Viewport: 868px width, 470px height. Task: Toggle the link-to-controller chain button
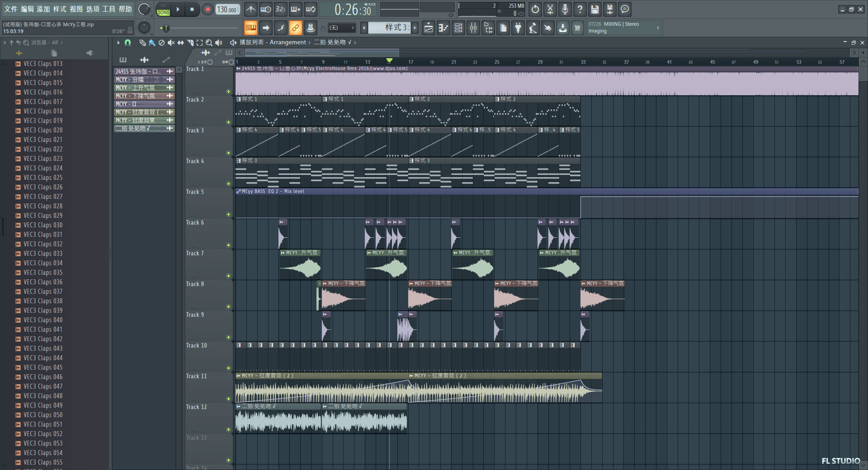tap(296, 28)
